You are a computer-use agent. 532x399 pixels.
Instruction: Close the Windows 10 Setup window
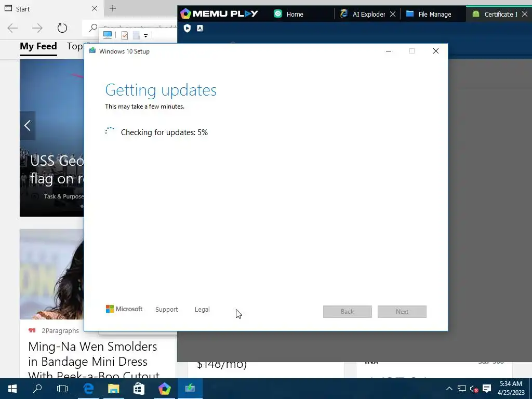436,51
